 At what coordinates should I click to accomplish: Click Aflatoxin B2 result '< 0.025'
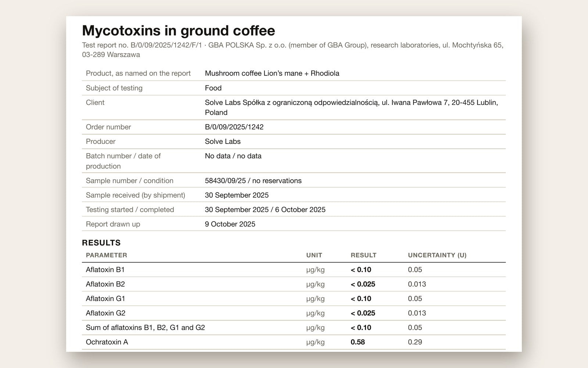tap(363, 284)
